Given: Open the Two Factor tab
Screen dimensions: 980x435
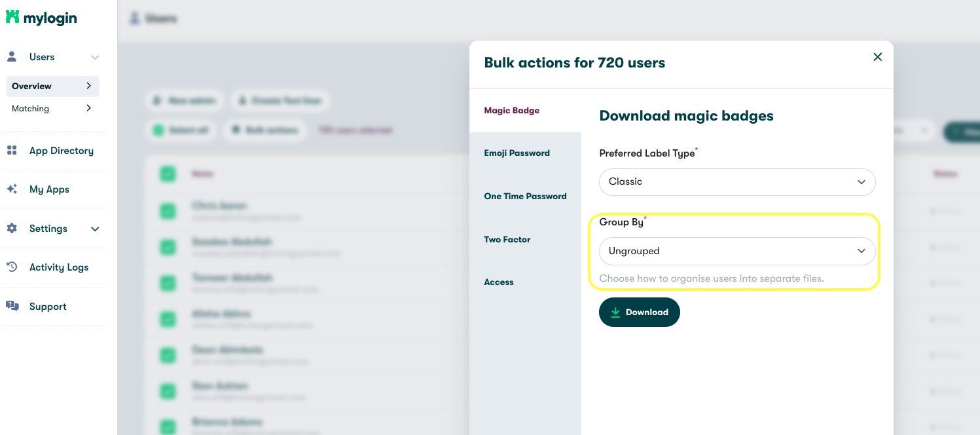Looking at the screenshot, I should [507, 240].
